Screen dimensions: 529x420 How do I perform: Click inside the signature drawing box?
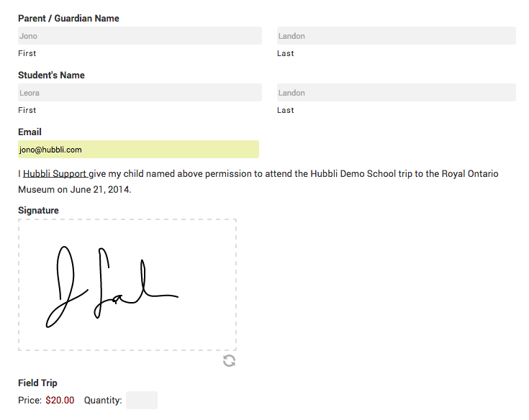pos(127,285)
